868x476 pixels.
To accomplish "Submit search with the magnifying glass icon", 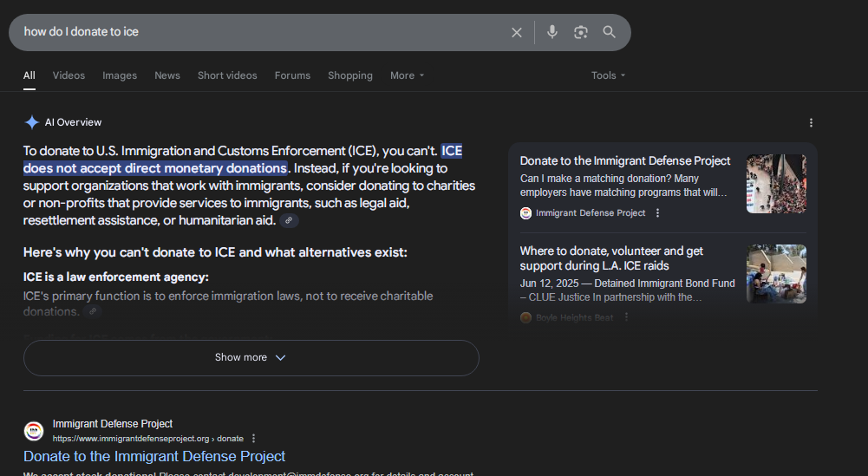I will tap(609, 32).
